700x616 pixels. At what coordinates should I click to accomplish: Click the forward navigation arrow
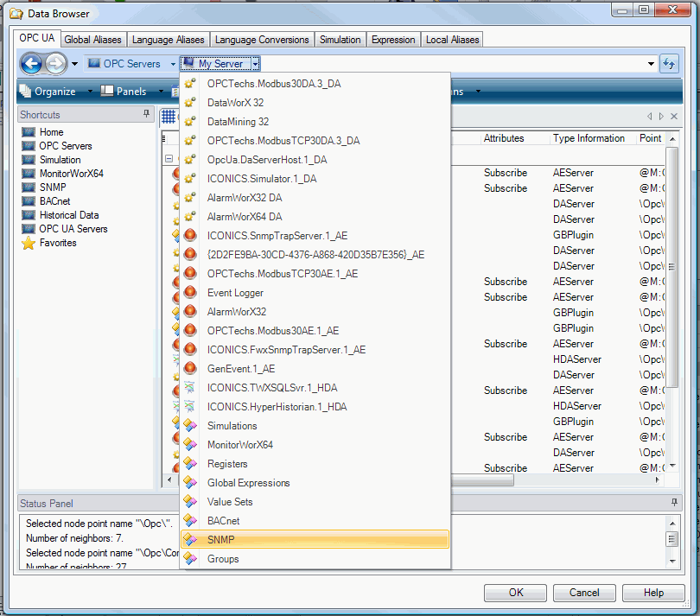pyautogui.click(x=54, y=64)
